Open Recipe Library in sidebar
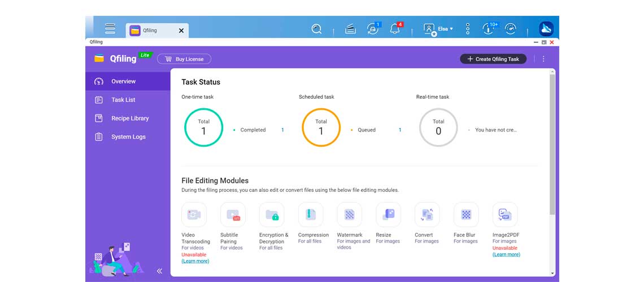Image resolution: width=644 pixels, height=282 pixels. click(129, 118)
